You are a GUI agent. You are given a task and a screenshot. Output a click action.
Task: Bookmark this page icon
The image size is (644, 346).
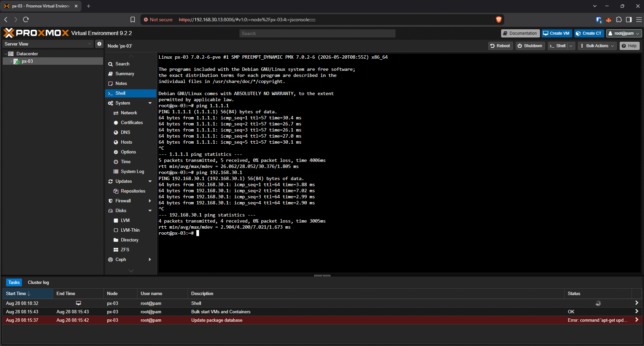[x=133, y=20]
